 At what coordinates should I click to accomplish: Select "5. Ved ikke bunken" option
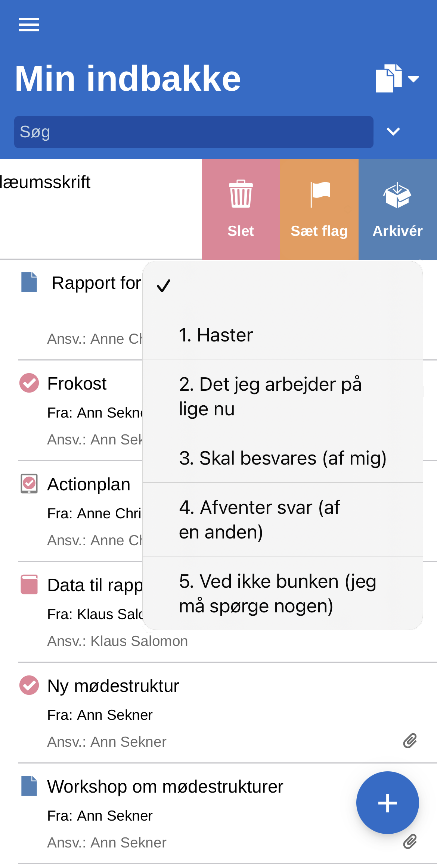pyautogui.click(x=282, y=593)
